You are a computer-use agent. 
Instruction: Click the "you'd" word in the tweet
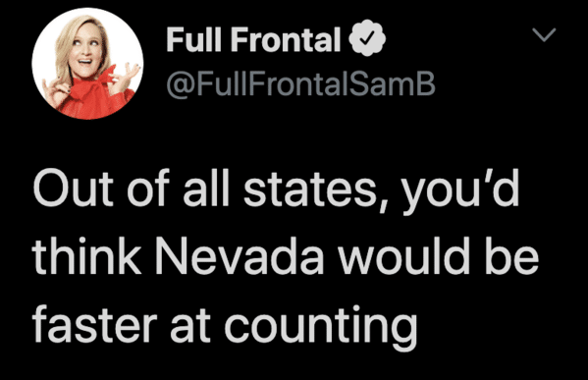[x=460, y=191]
